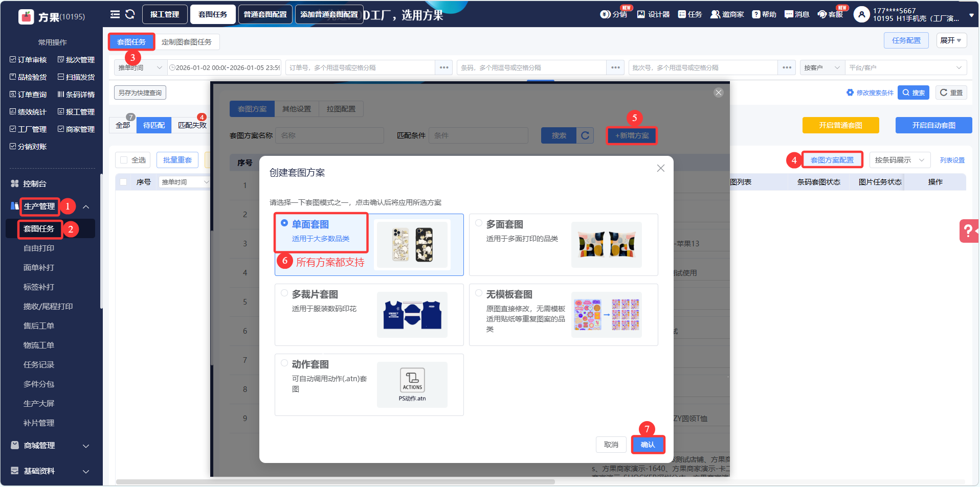Close the 创建套图方案 dialog with X
Screen dimensions: 980x487
tap(661, 168)
